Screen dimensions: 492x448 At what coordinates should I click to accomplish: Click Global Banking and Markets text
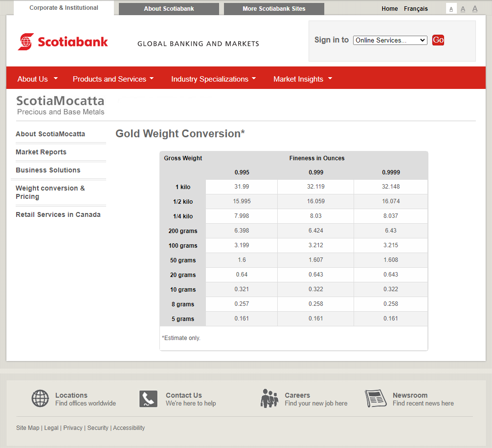pos(198,43)
